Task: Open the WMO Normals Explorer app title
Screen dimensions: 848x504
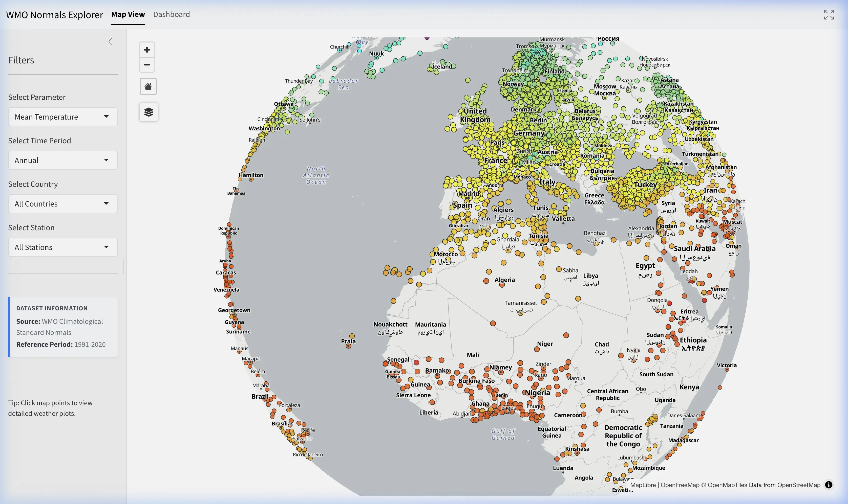Action: tap(54, 15)
